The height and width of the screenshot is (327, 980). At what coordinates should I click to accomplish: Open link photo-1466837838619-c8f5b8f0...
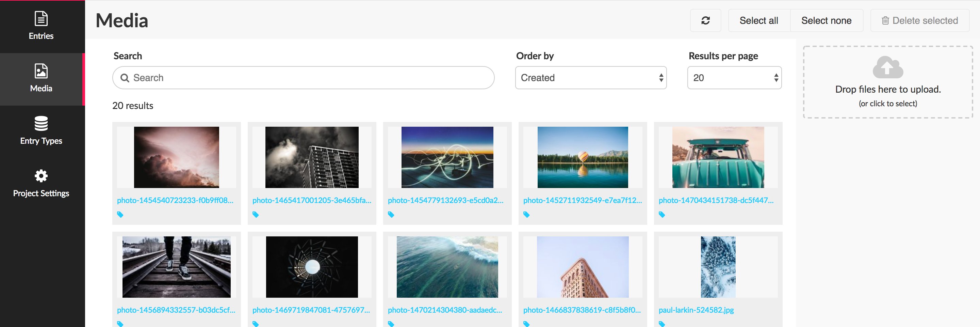582,310
